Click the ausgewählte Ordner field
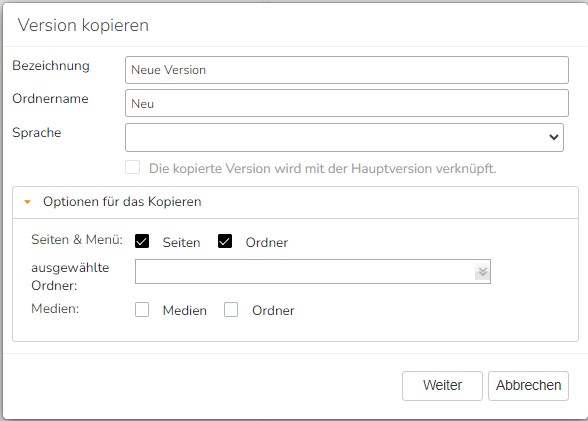Image resolution: width=588 pixels, height=421 pixels. [x=313, y=271]
